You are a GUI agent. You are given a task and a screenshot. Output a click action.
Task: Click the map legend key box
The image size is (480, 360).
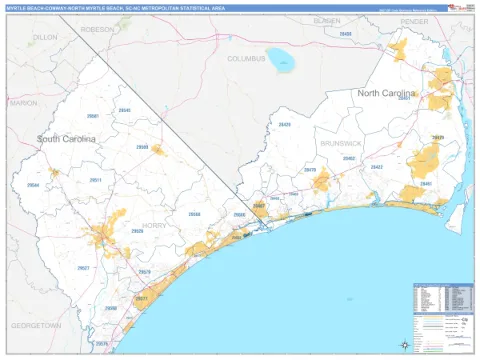coord(443,333)
